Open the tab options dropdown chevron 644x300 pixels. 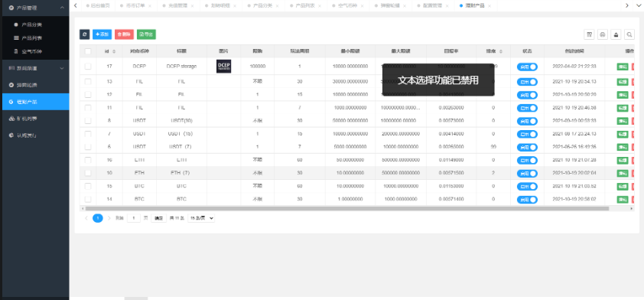(x=638, y=5)
